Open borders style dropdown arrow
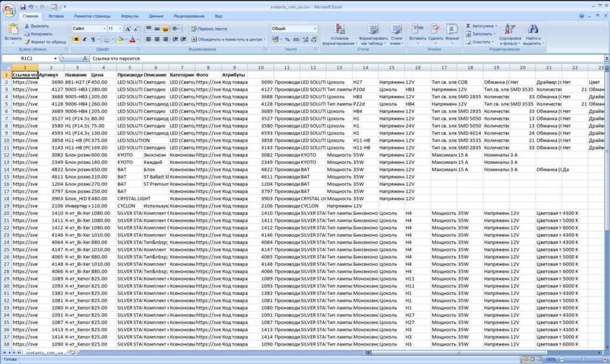The image size is (610, 364). [x=113, y=39]
